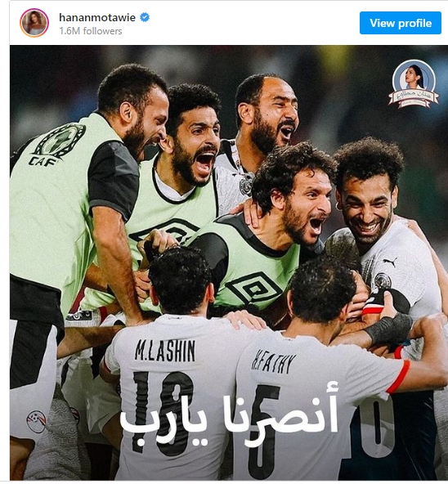
Task: Click the M.LASHIN name on the jersey
Action: pos(165,351)
